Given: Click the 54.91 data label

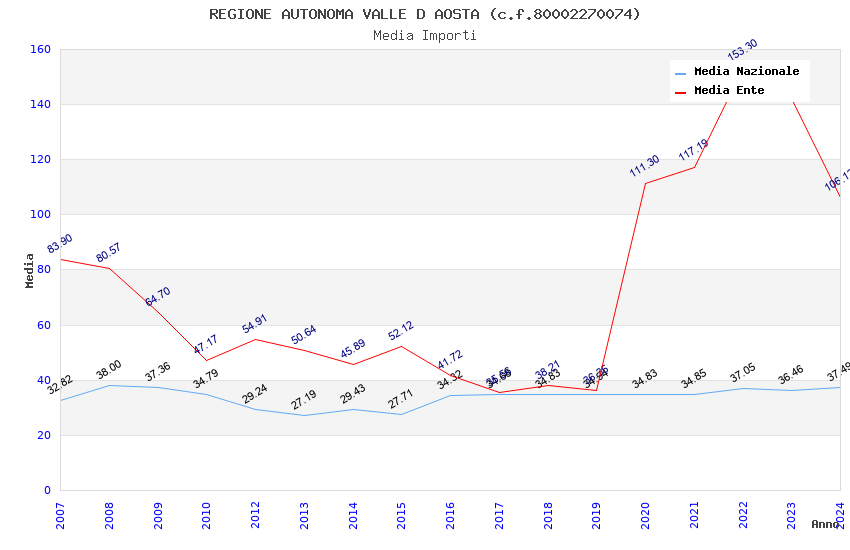Looking at the screenshot, I should click(x=255, y=323).
